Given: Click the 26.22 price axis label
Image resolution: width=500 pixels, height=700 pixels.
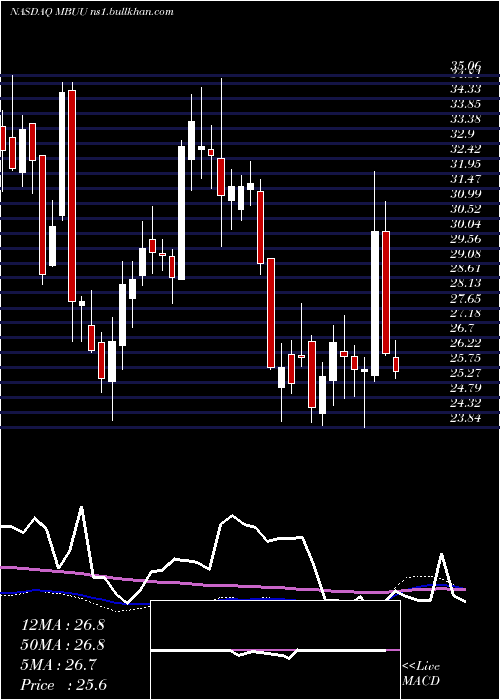Looking at the screenshot, I should [x=466, y=343].
